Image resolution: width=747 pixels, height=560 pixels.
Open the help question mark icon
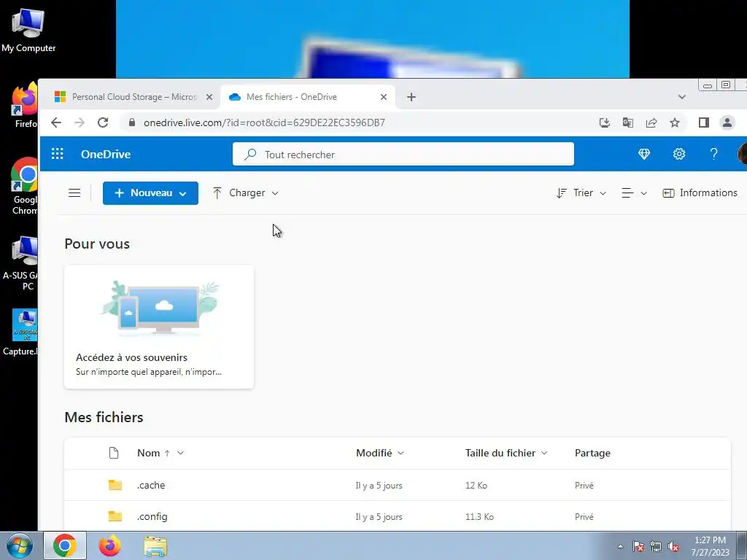[713, 154]
